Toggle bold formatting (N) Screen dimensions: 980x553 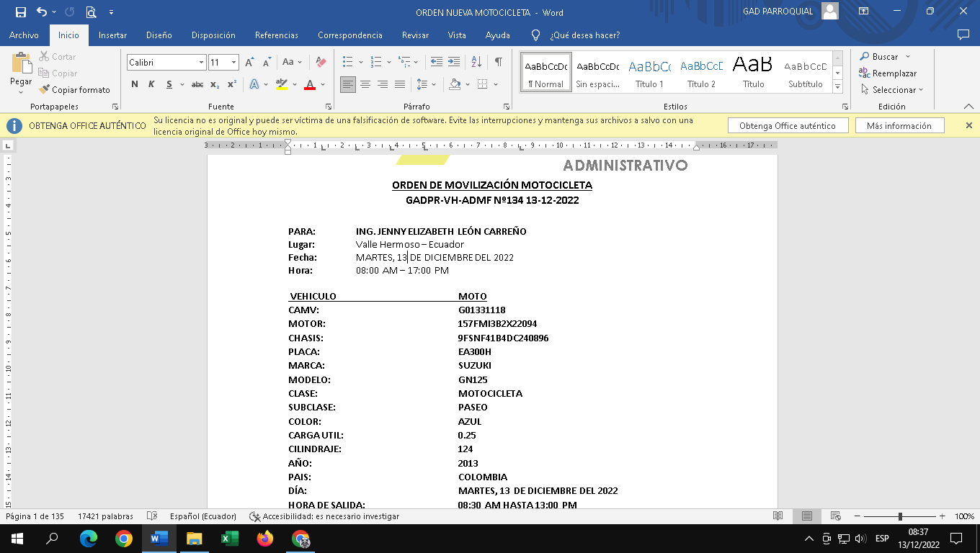pos(135,85)
